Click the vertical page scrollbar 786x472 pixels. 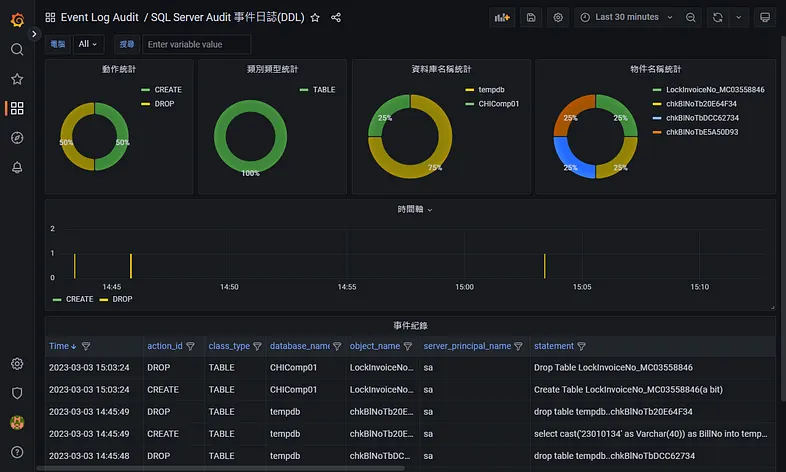(783, 218)
